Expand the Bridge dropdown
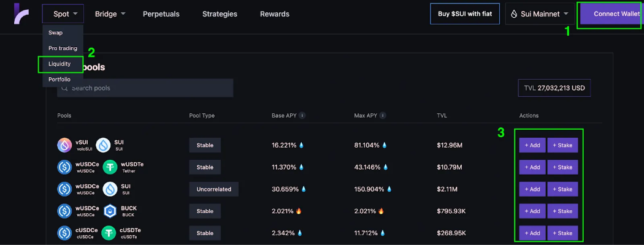This screenshot has width=644, height=245. coord(110,13)
